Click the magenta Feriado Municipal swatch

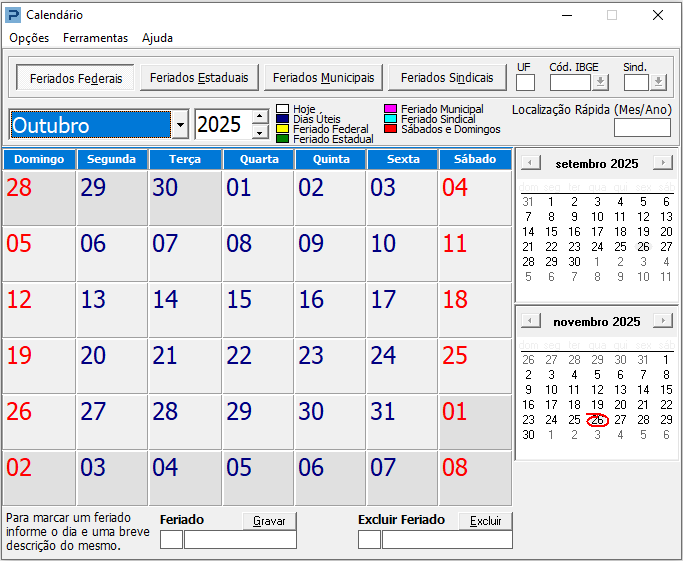pyautogui.click(x=390, y=108)
